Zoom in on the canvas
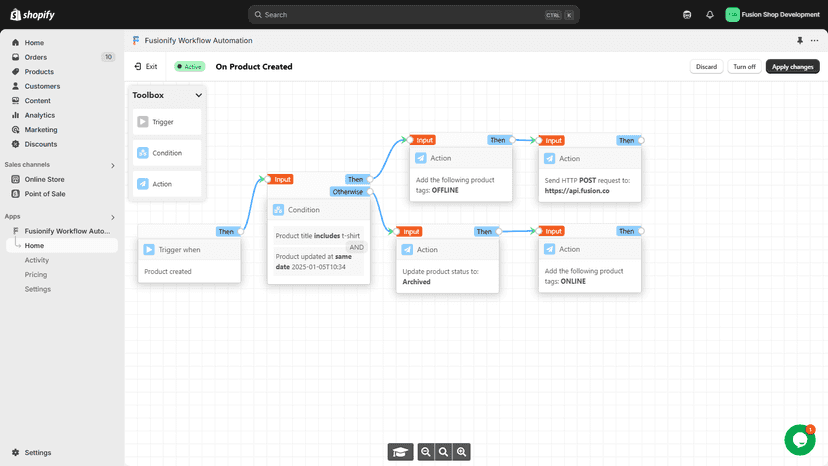828x466 pixels. tap(462, 452)
